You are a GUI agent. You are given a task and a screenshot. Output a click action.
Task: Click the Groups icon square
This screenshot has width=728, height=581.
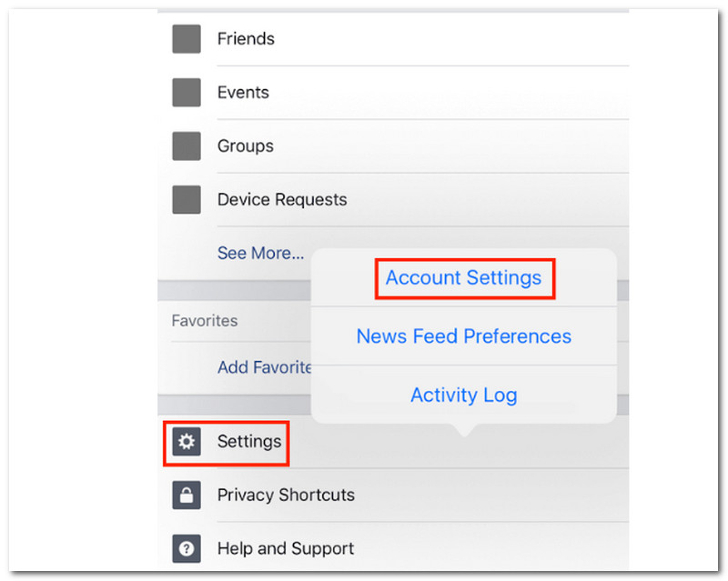187,145
